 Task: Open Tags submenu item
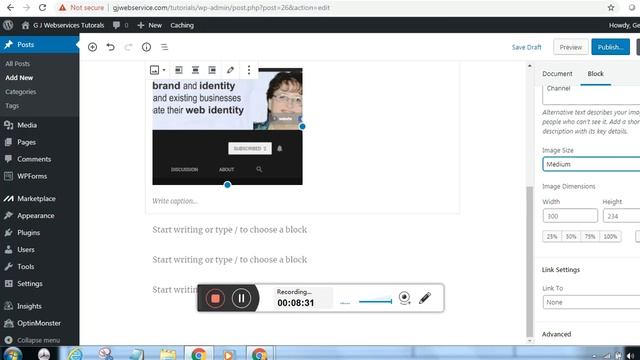coord(12,106)
